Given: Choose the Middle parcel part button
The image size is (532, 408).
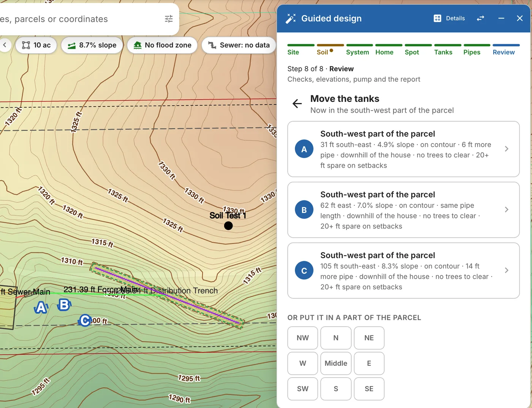Looking at the screenshot, I should pyautogui.click(x=336, y=364).
